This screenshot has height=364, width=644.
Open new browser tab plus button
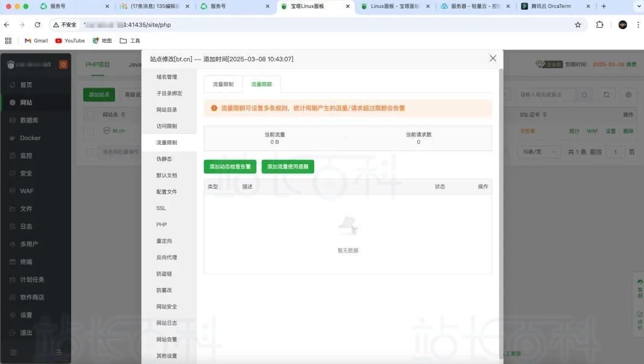pos(604,6)
